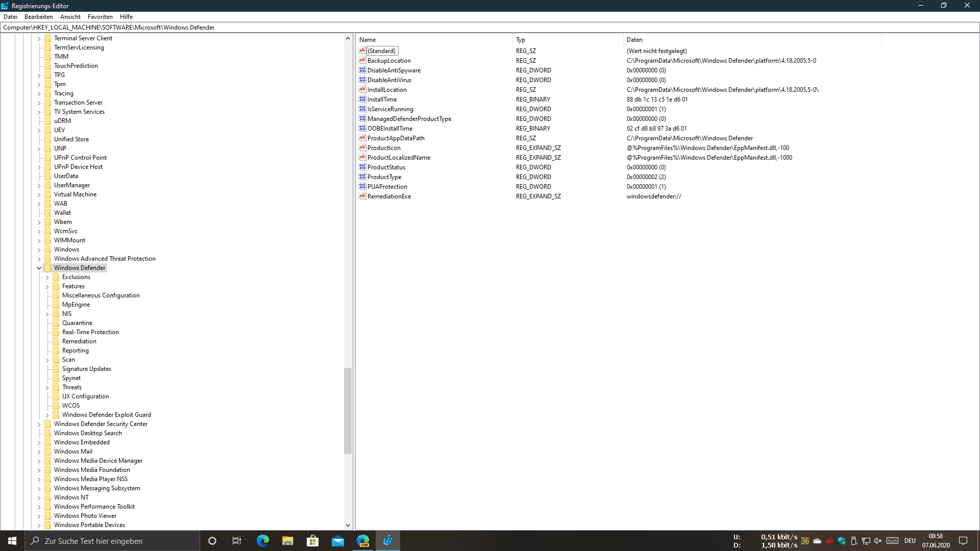Sort values by the Name column header
The width and height of the screenshot is (980, 551).
[x=434, y=40]
